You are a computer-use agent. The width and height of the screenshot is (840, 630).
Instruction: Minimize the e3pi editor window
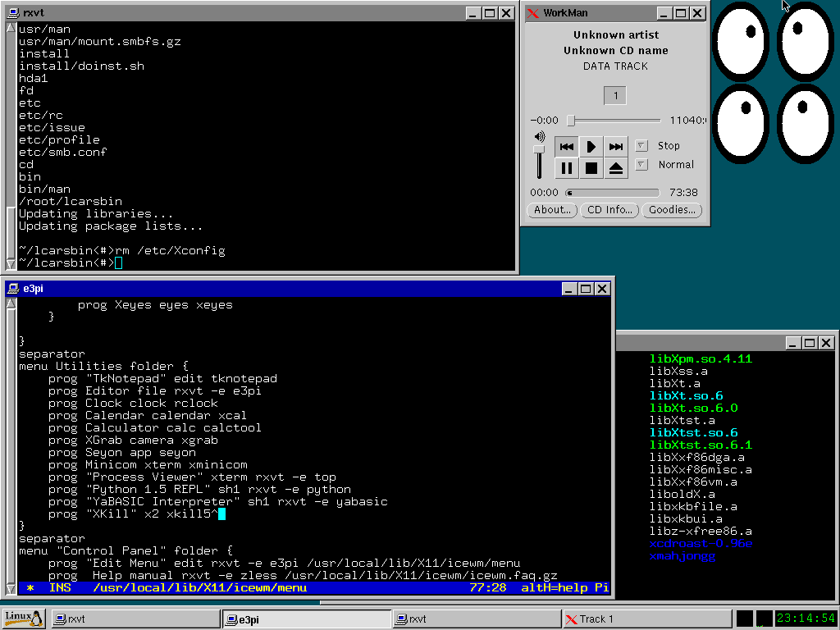tap(569, 289)
